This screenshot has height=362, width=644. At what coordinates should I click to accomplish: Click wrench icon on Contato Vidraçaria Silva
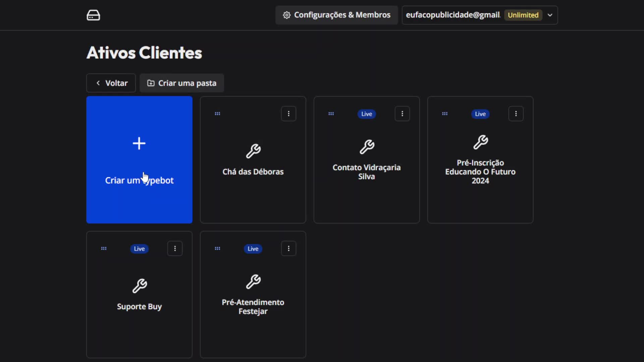coord(367,147)
